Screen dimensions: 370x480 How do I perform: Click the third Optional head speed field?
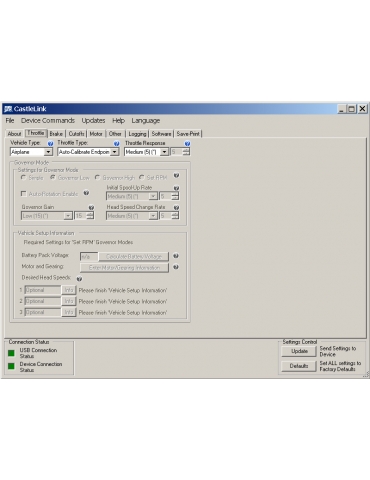pos(43,312)
